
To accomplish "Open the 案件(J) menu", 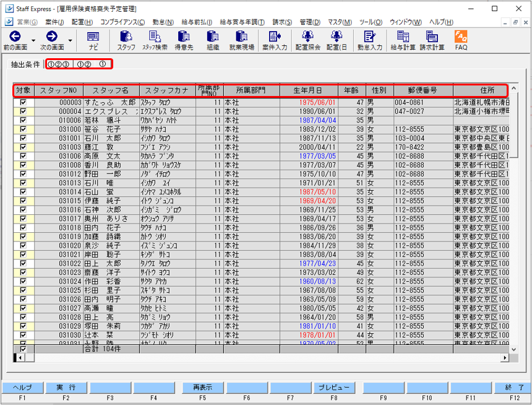I will [x=54, y=22].
